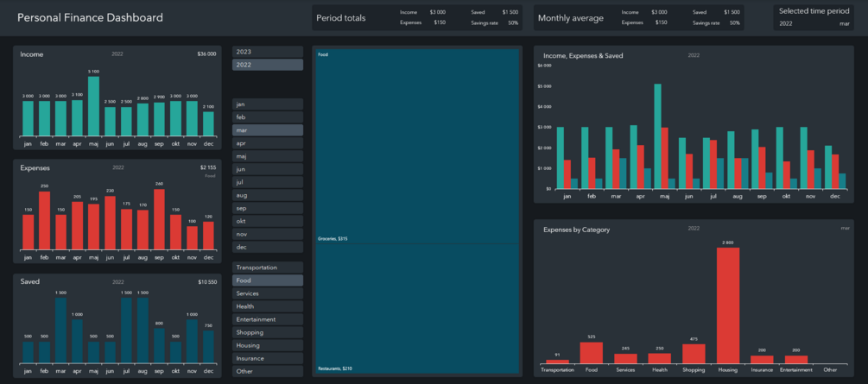
Task: Click the nov bar in Expenses chart
Action: 192,238
